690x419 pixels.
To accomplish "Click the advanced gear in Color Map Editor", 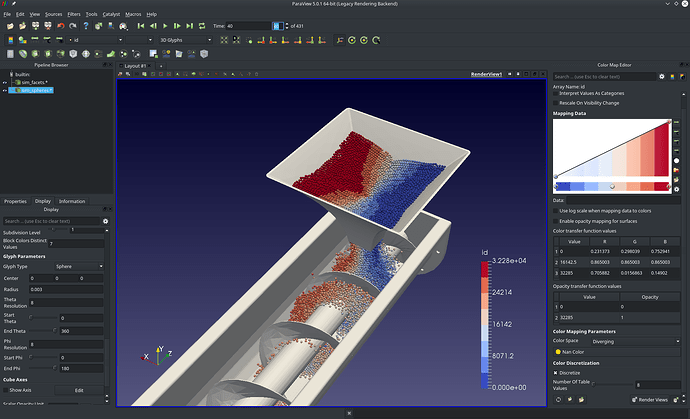I will [x=661, y=75].
